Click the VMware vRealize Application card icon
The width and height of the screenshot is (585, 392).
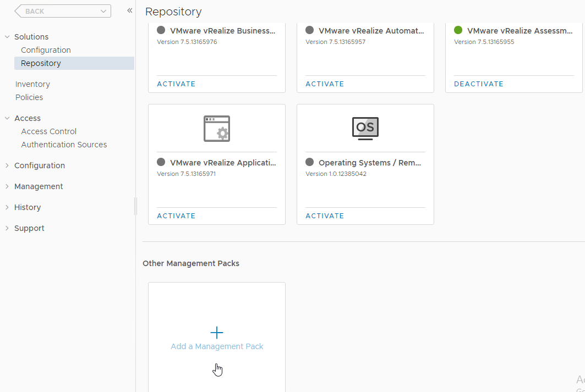pos(217,129)
